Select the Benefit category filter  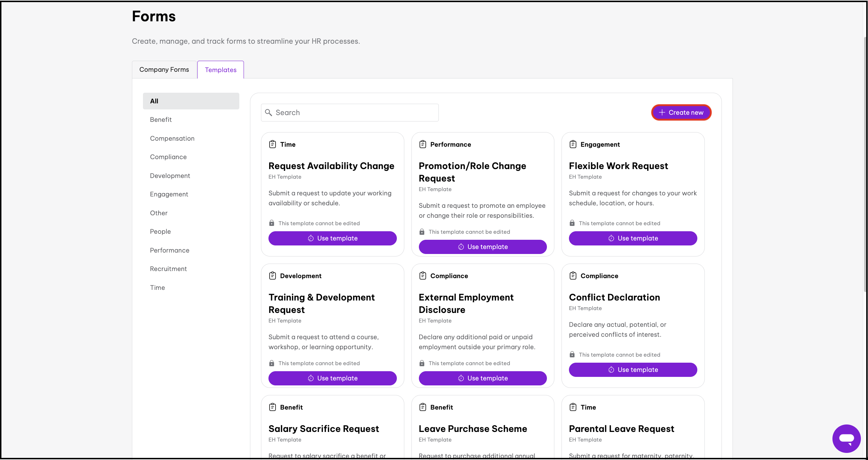pyautogui.click(x=161, y=120)
